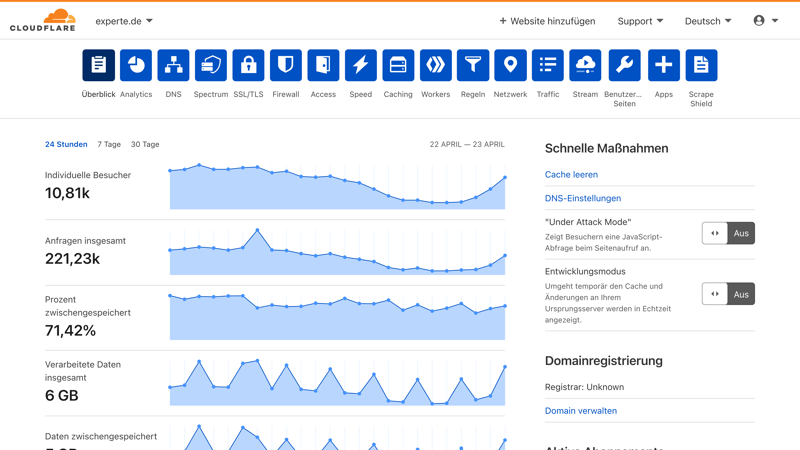Open the DNS network icon
Screen dimensions: 800x450
(173, 65)
